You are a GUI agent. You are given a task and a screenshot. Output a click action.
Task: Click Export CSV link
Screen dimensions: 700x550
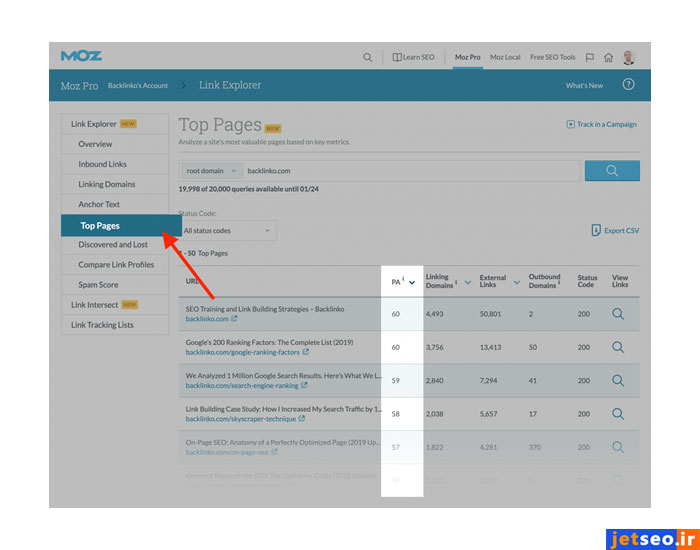pyautogui.click(x=615, y=231)
